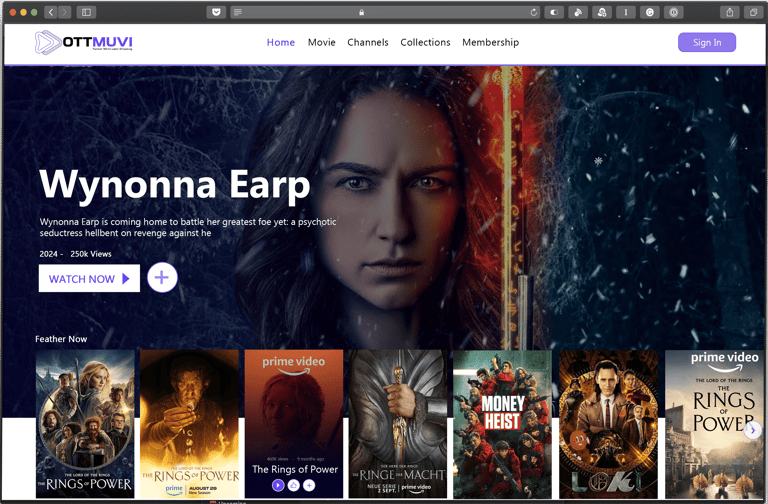The width and height of the screenshot is (768, 504).
Task: Toggle the dark mode extension switch
Action: [x=554, y=12]
